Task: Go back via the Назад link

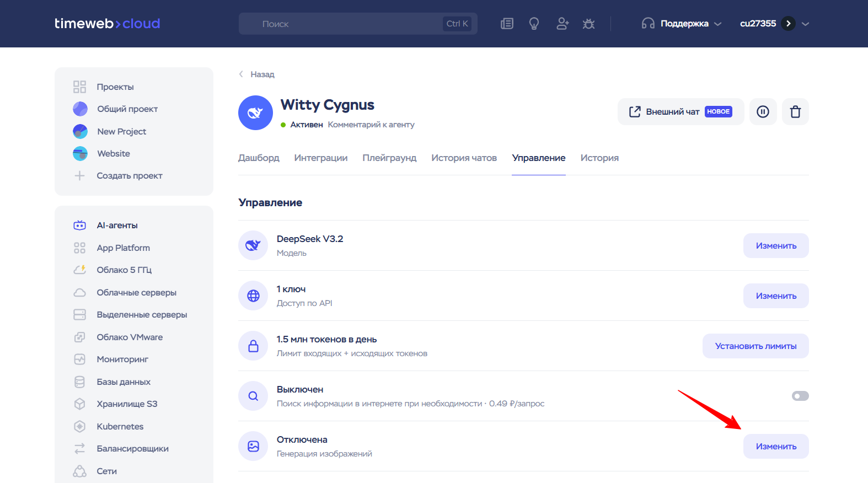Action: (x=256, y=74)
